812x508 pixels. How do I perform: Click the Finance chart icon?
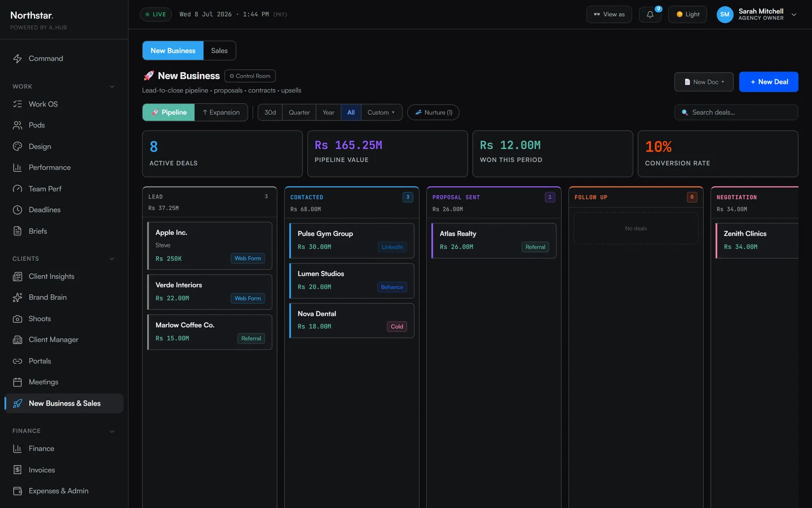click(17, 449)
